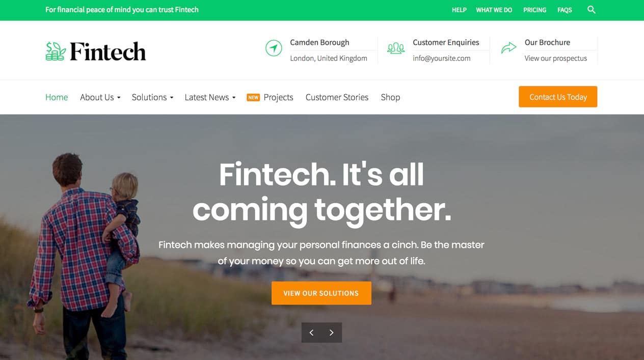
Task: Open View our prospectus link
Action: point(556,58)
